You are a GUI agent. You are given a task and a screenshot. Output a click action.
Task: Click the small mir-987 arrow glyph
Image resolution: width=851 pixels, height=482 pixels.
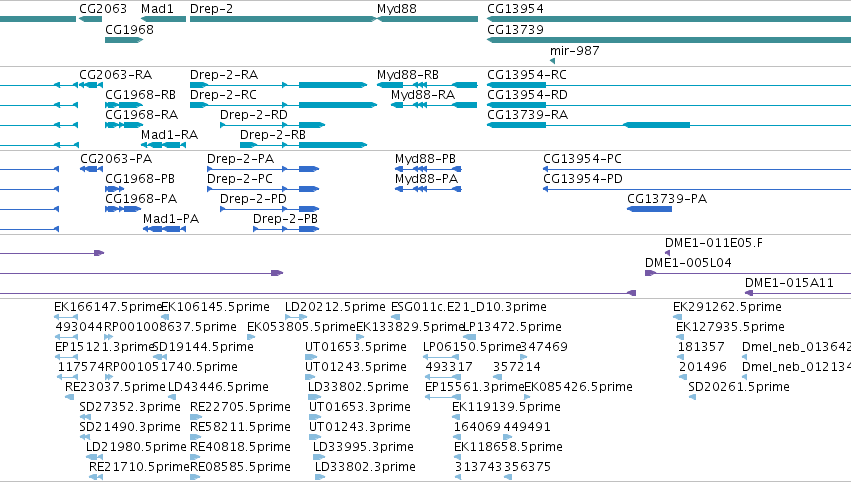(x=552, y=61)
